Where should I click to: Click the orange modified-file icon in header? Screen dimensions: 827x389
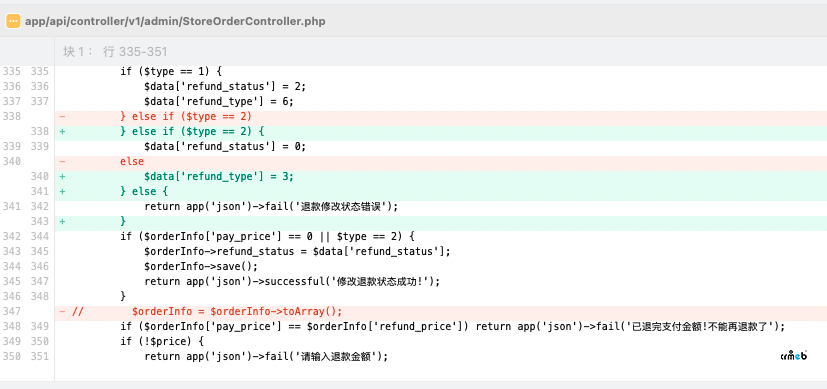(x=13, y=21)
